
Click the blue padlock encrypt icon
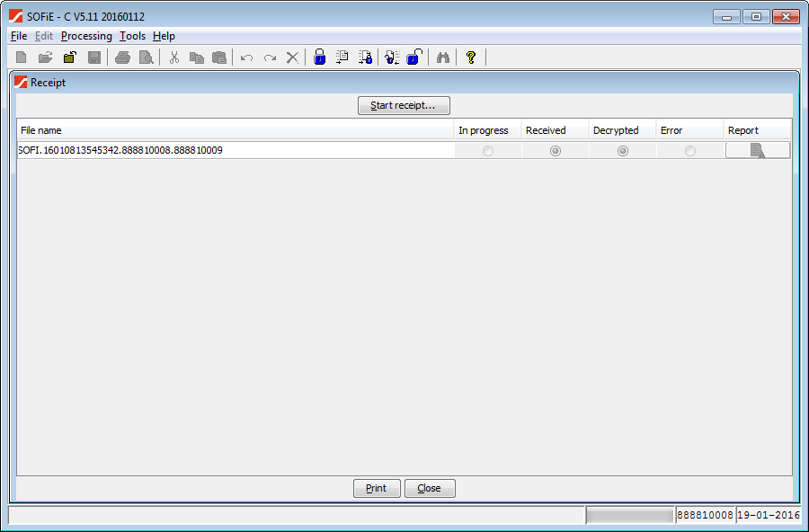(x=319, y=58)
